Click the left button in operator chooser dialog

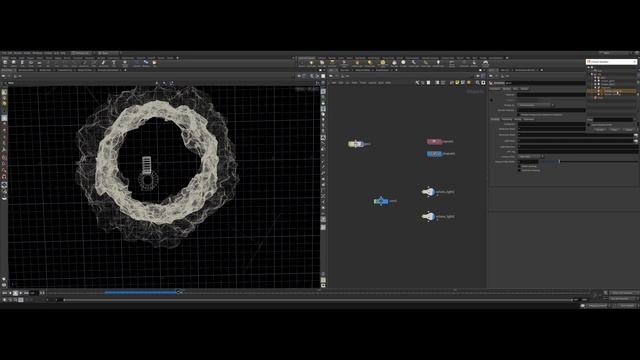pos(600,129)
